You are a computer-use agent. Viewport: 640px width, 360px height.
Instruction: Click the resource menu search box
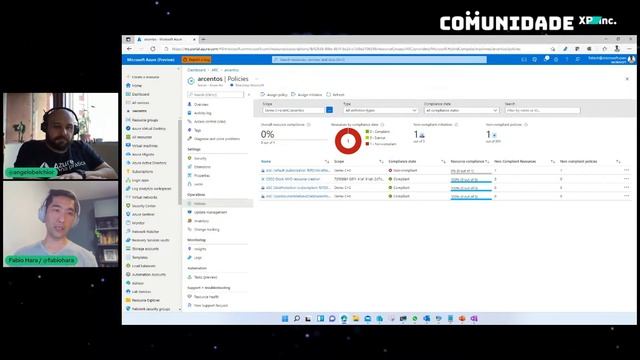click(216, 95)
